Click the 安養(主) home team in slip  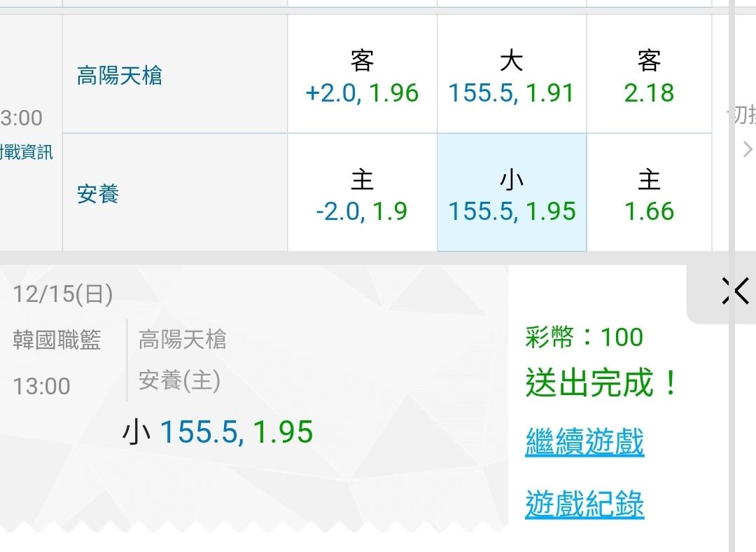coord(179,380)
